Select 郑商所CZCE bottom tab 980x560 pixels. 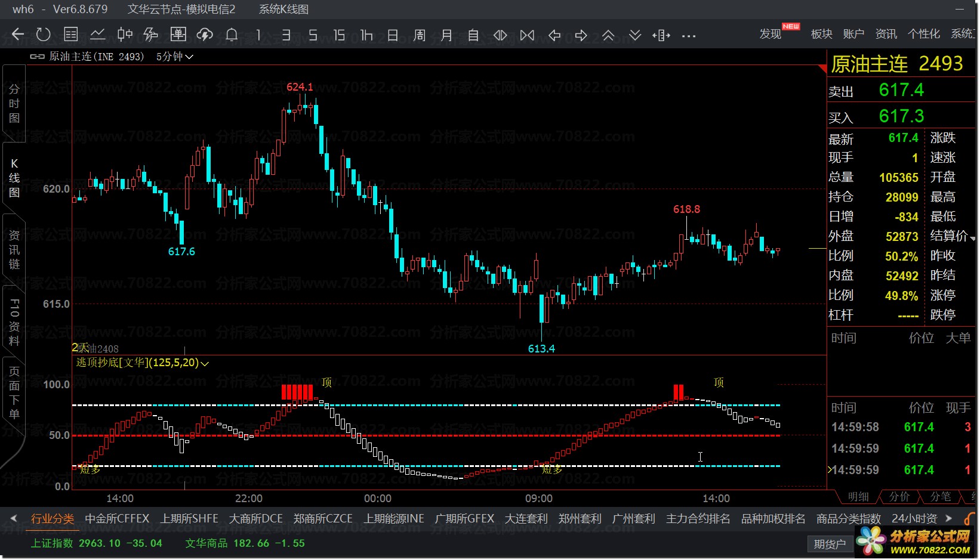tap(323, 519)
